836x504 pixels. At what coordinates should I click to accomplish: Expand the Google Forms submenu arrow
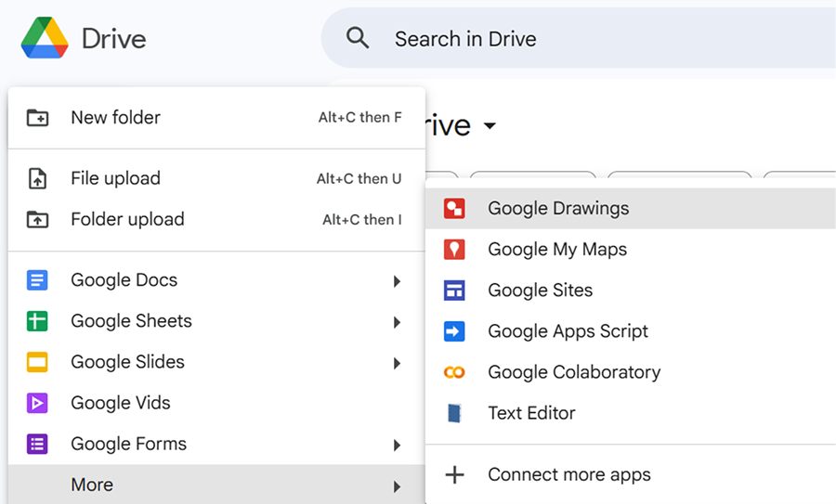pyautogui.click(x=397, y=445)
